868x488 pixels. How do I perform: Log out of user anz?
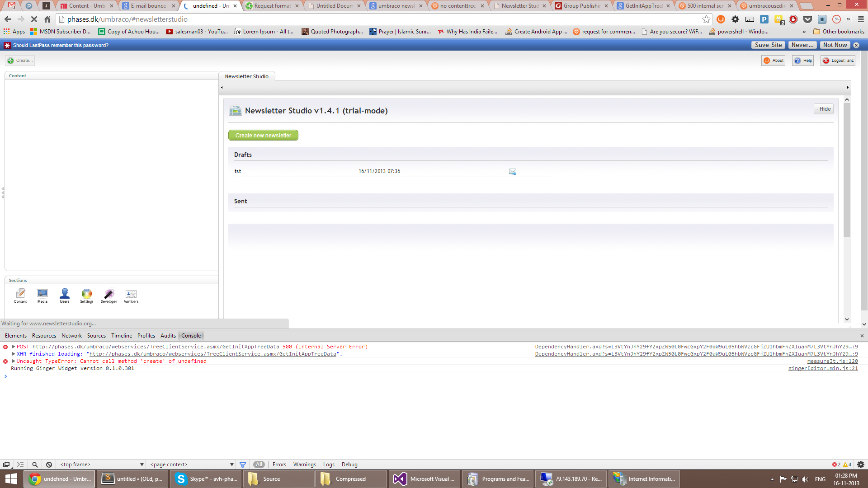tap(838, 61)
